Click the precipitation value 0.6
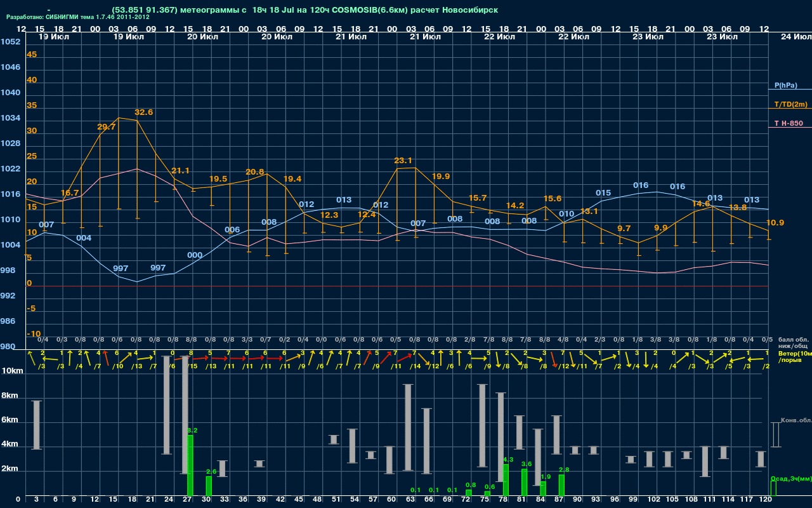 pos(490,486)
